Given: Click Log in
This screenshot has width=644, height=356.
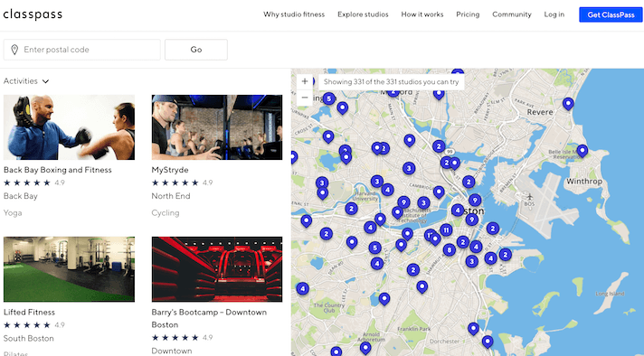Looking at the screenshot, I should coord(554,14).
